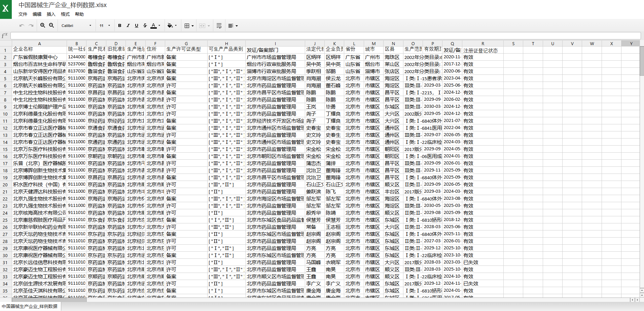Viewport: 644px width, 311px height.
Task: Select cell 北京市顺义区市场监督管理
Action: coord(275,277)
